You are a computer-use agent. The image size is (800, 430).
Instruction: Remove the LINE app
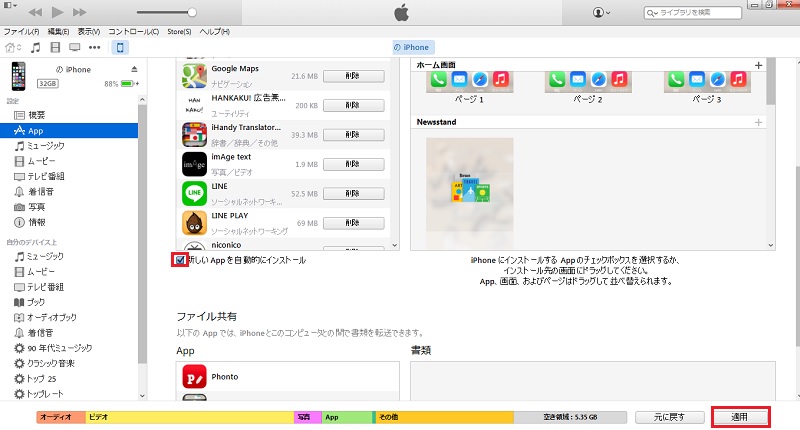coord(354,194)
